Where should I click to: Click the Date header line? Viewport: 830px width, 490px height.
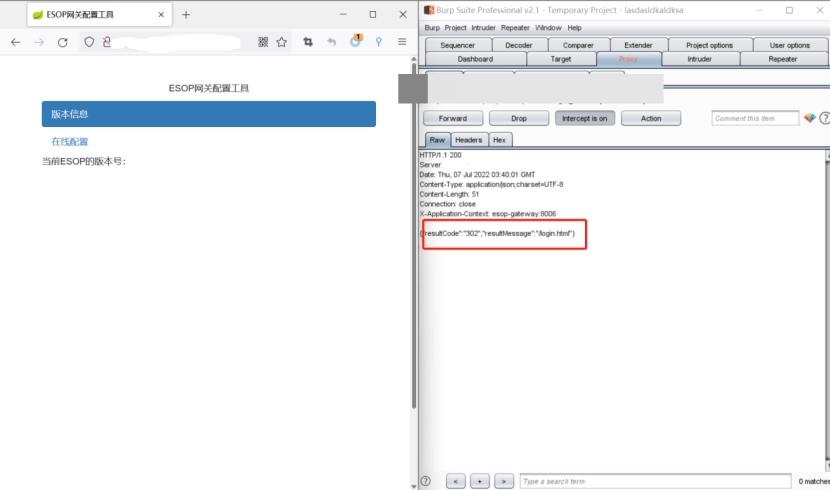tap(477, 175)
